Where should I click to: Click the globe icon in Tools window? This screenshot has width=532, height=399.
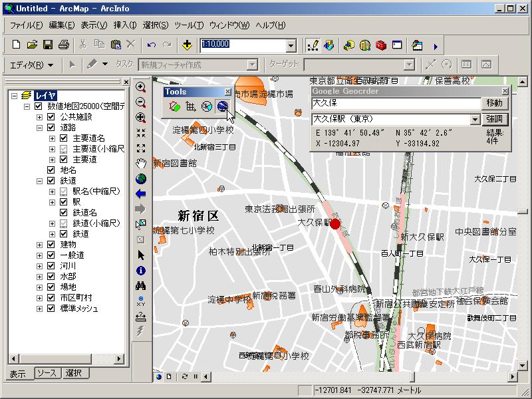(x=222, y=106)
